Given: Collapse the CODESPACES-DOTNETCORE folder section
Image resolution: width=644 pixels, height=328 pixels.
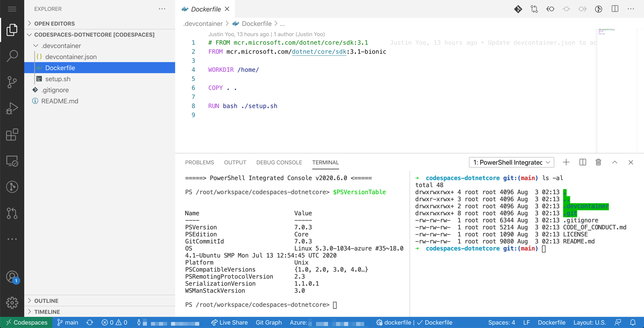Looking at the screenshot, I should [x=100, y=35].
